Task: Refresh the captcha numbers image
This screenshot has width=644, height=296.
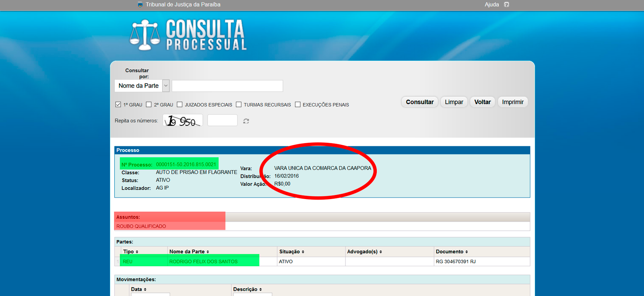Action: (x=246, y=121)
